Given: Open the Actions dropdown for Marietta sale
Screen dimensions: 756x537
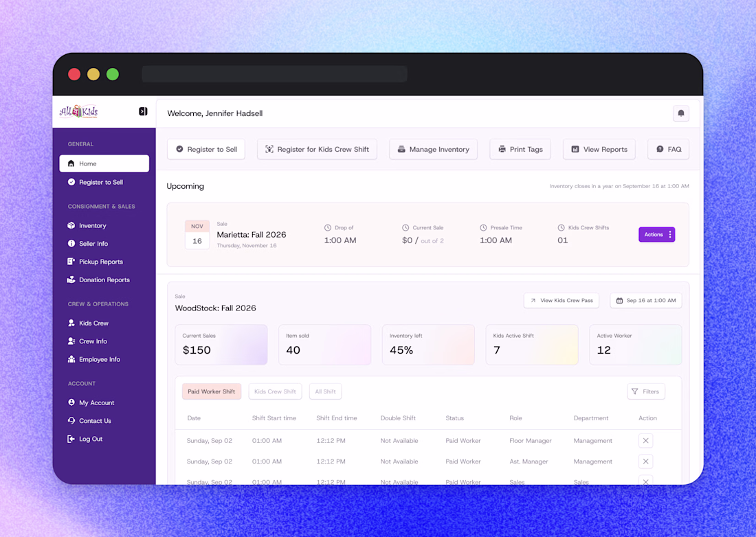Looking at the screenshot, I should click(x=656, y=235).
